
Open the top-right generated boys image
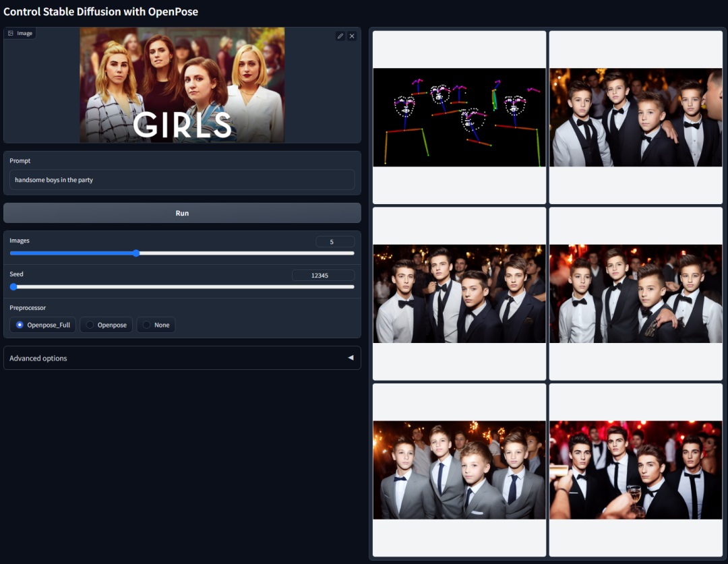(636, 117)
